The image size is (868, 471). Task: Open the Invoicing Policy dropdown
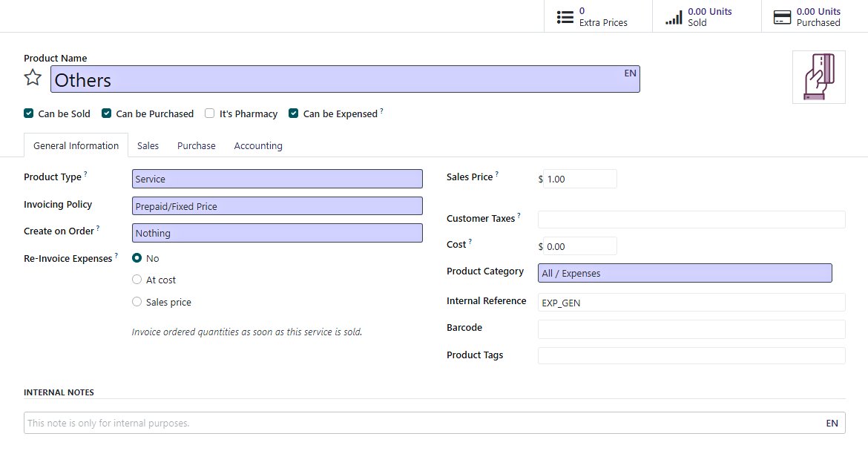coord(277,206)
